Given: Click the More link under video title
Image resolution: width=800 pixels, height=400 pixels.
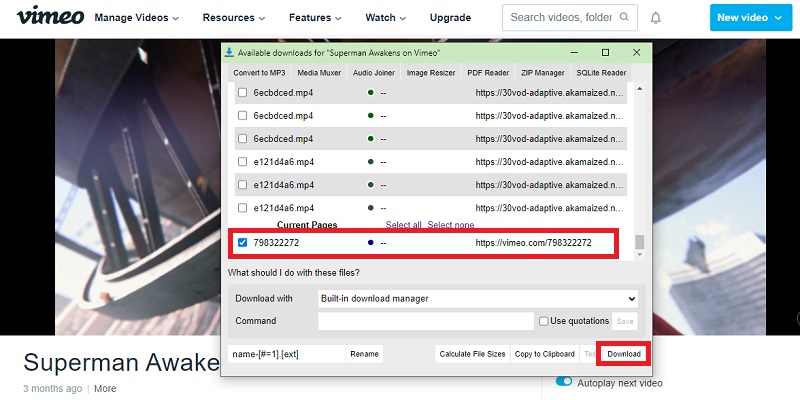Looking at the screenshot, I should tap(105, 389).
